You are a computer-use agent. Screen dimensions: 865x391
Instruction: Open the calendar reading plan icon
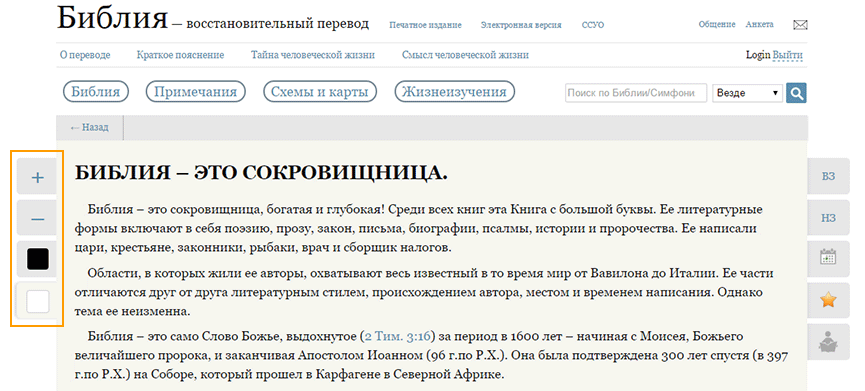(x=828, y=258)
